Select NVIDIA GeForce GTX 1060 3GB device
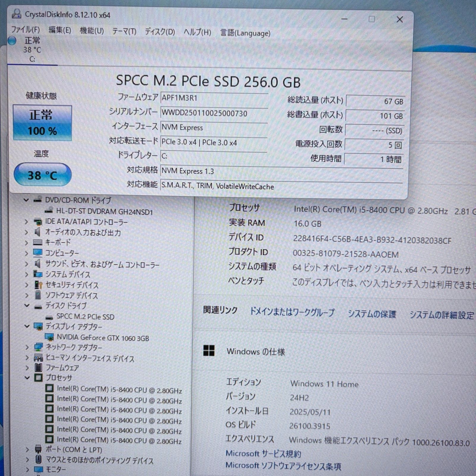The image size is (476, 476). coord(103,338)
